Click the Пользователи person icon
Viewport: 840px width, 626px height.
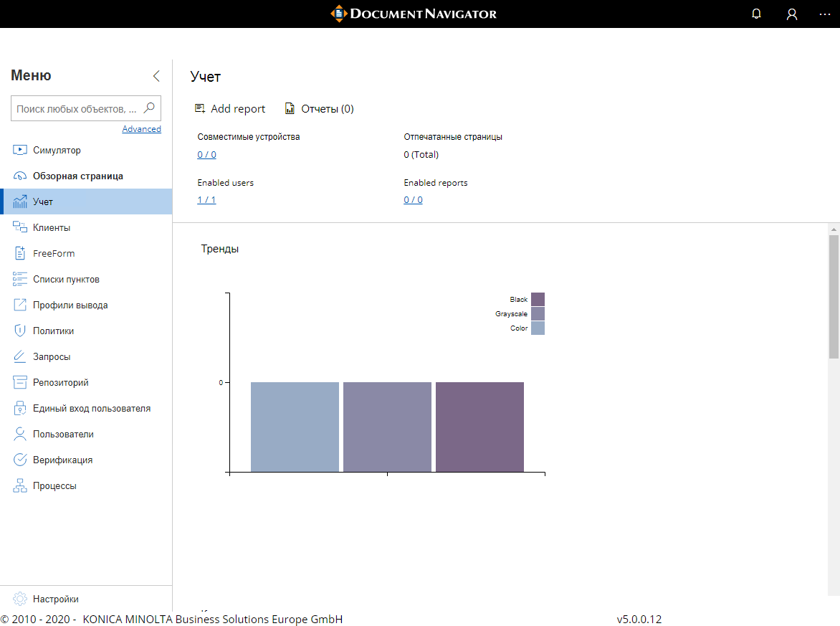pyautogui.click(x=20, y=434)
